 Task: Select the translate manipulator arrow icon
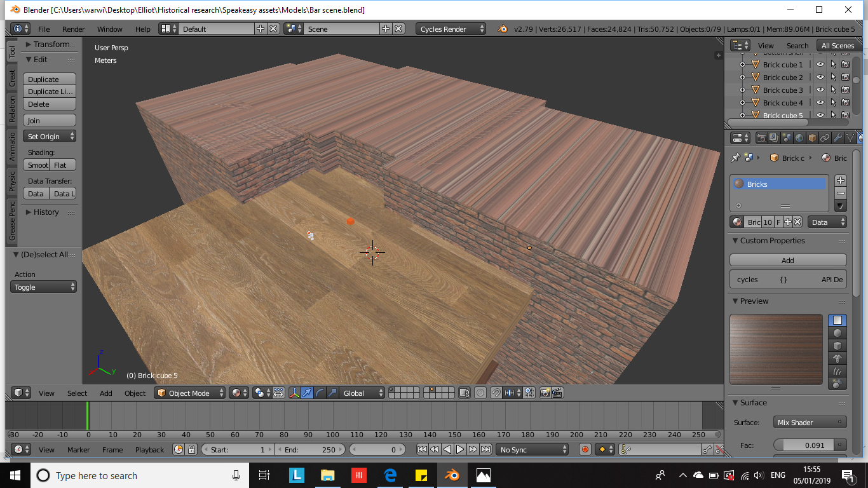pos(307,393)
